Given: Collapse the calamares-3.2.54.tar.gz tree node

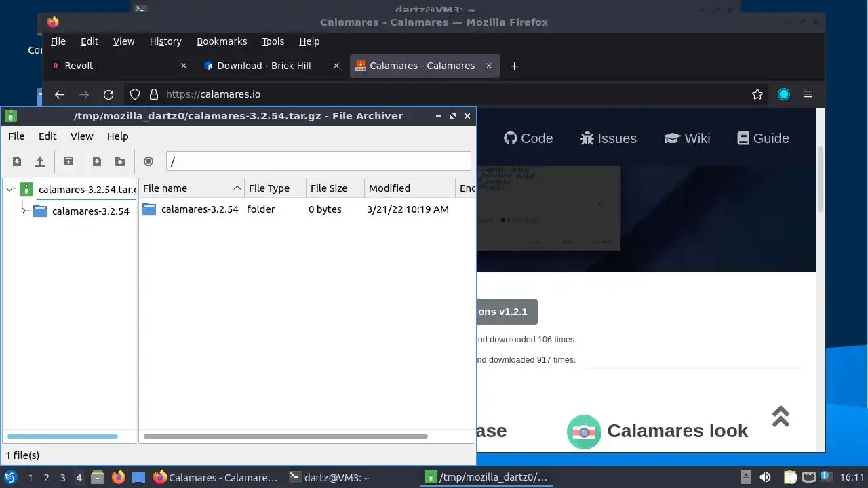Looking at the screenshot, I should point(10,189).
